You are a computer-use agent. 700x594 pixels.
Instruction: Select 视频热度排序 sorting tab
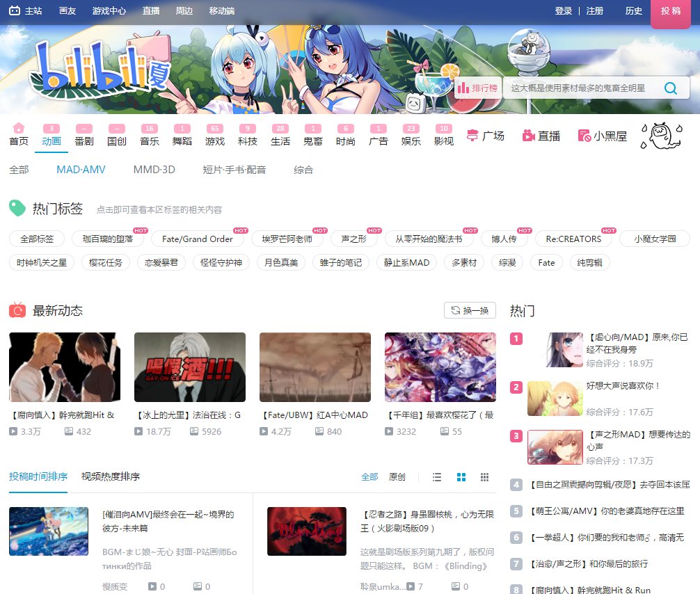[110, 476]
